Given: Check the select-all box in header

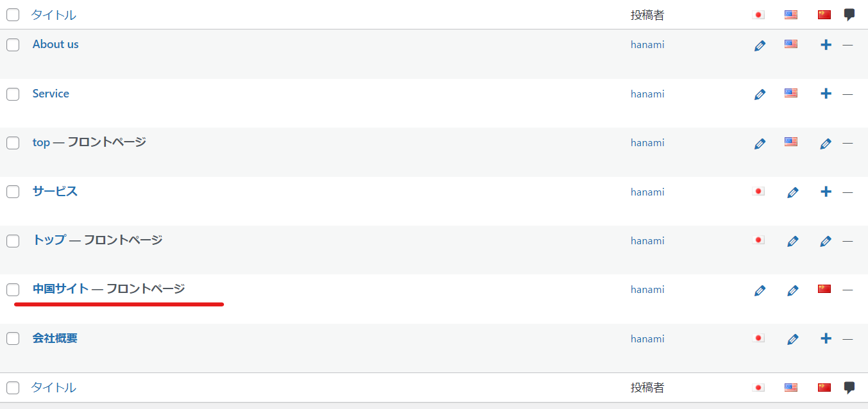Looking at the screenshot, I should point(13,15).
